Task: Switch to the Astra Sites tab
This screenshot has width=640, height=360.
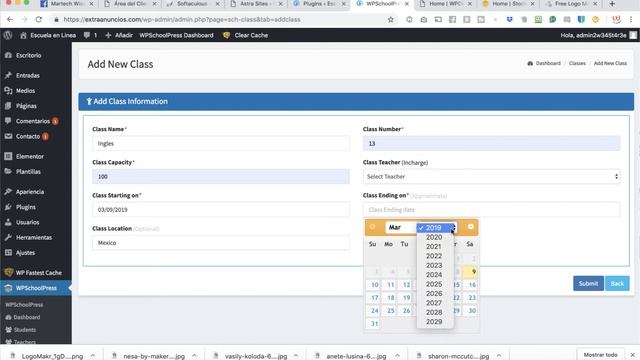Action: 255,4
